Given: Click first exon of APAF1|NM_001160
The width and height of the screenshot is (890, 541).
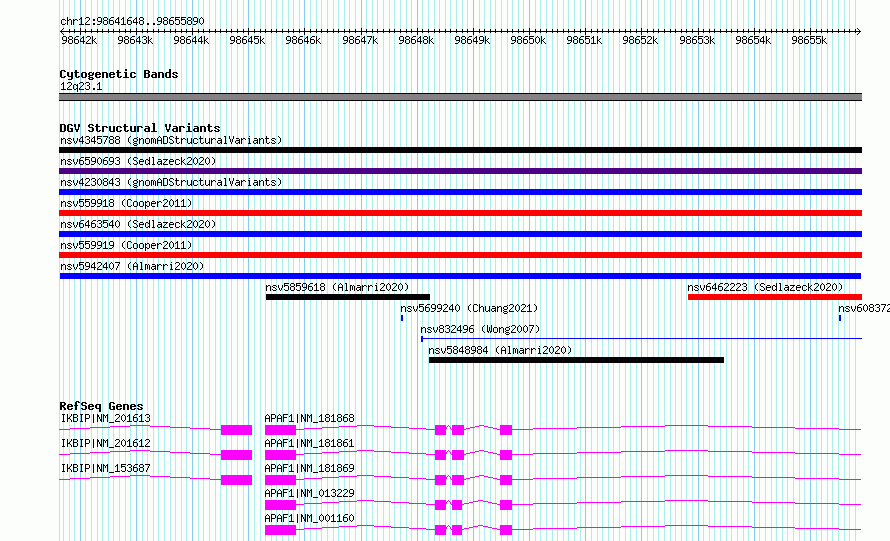Looking at the screenshot, I should pos(280,530).
